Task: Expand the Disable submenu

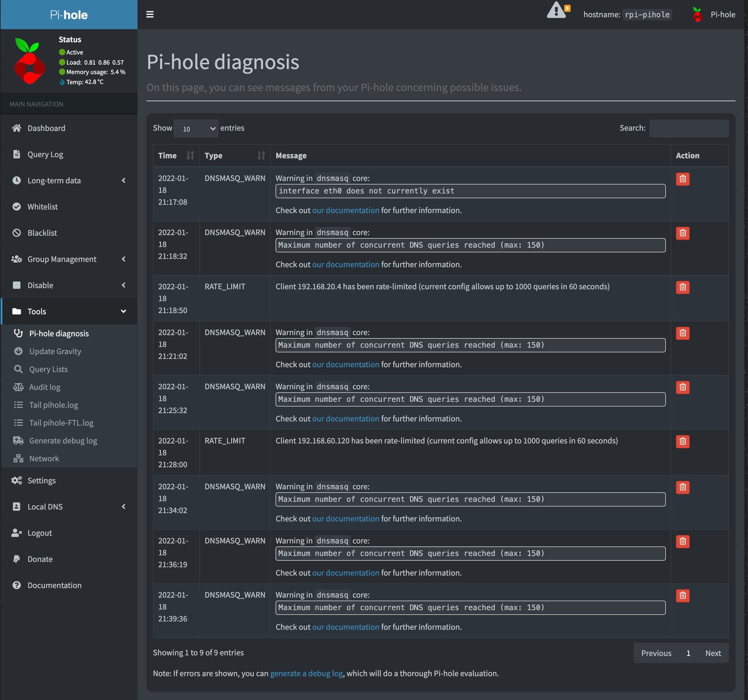Action: point(69,285)
